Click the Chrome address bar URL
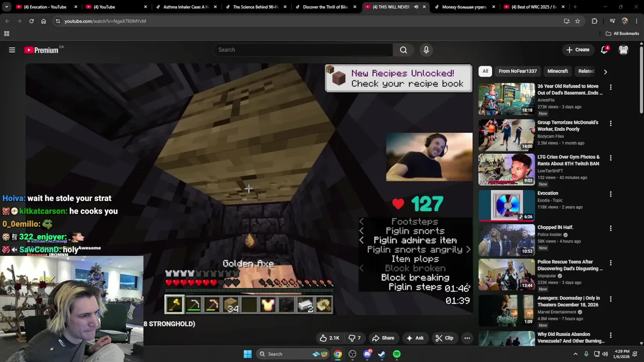This screenshot has height=362, width=644. (x=105, y=21)
